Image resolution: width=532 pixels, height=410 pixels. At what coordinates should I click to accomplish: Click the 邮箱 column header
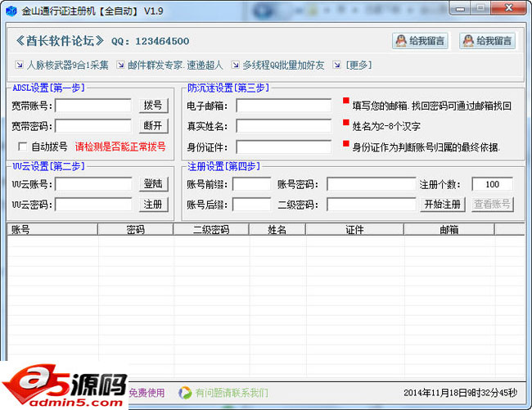[x=449, y=230]
